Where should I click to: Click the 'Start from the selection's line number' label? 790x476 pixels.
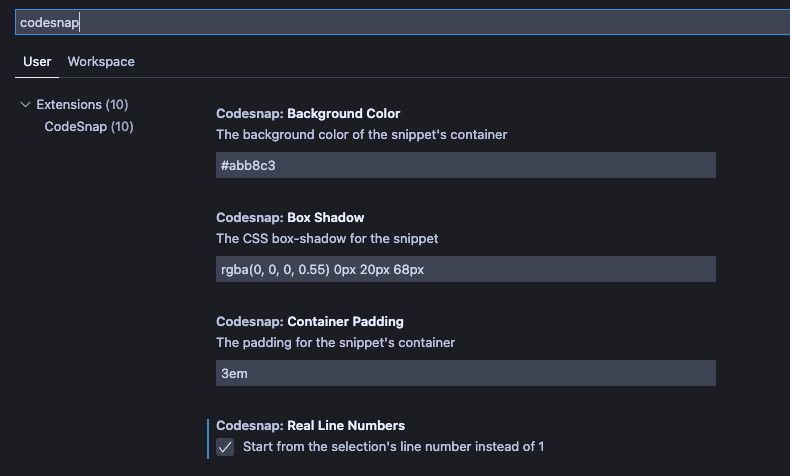(393, 447)
